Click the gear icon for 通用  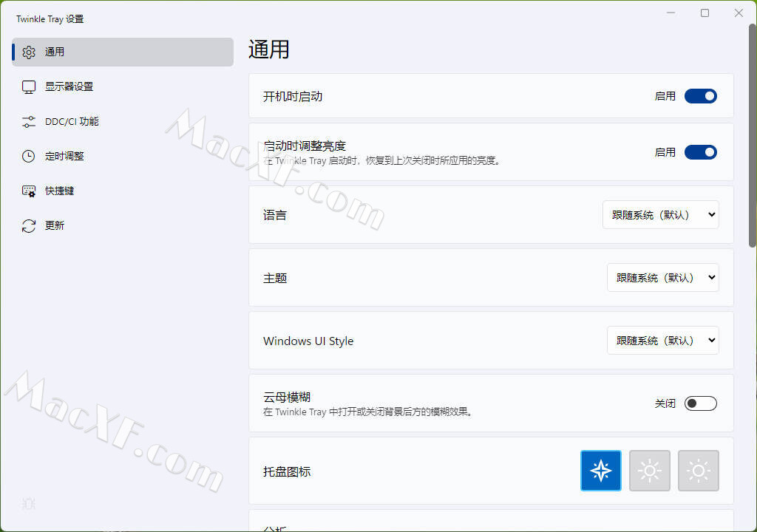[29, 52]
